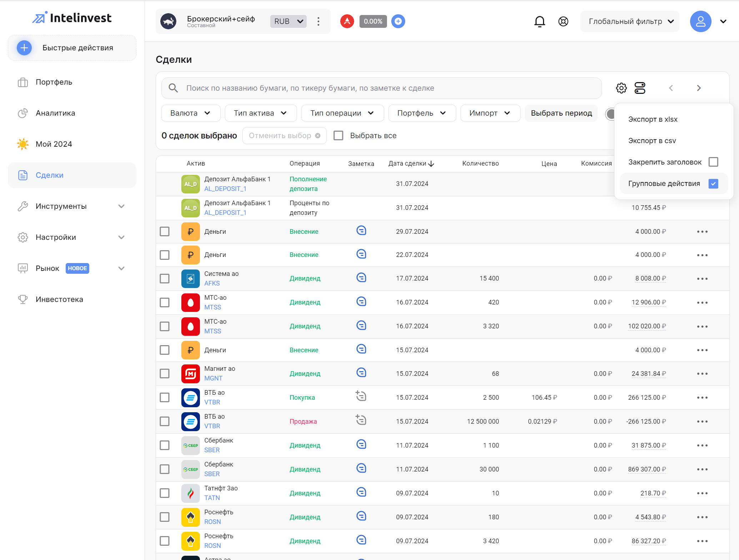Click the red tariff alert icon

pyautogui.click(x=347, y=21)
